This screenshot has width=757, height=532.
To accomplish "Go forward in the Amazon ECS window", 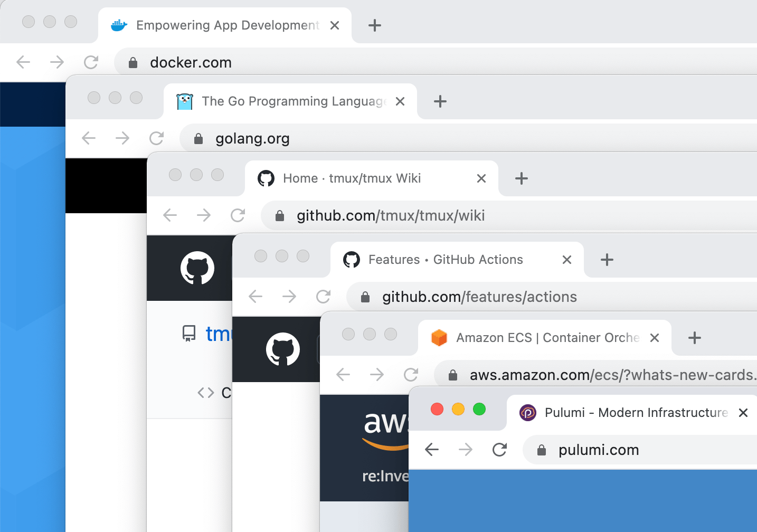I will click(x=377, y=375).
